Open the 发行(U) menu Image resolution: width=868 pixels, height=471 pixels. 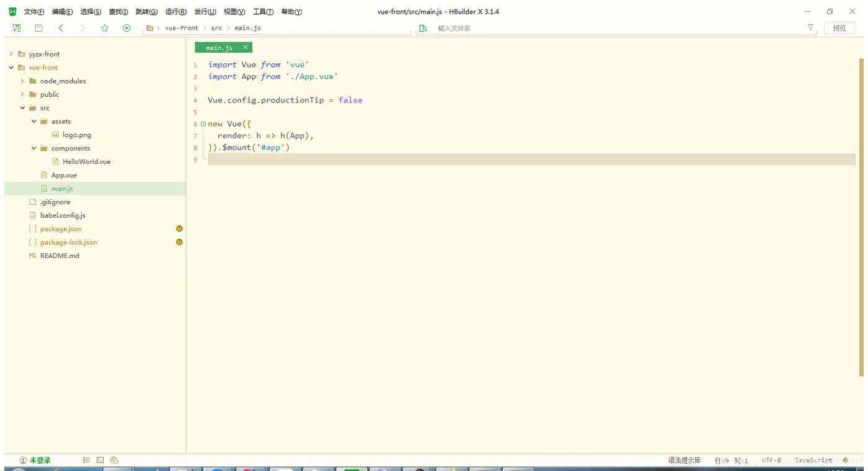point(205,12)
